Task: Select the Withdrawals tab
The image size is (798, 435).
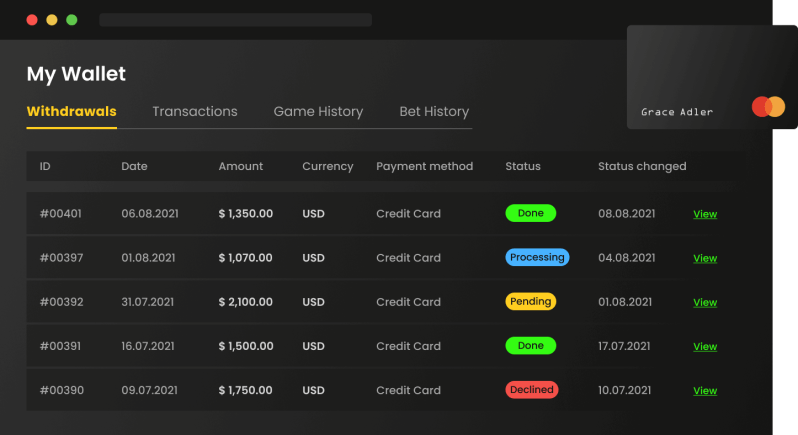Action: coord(71,112)
